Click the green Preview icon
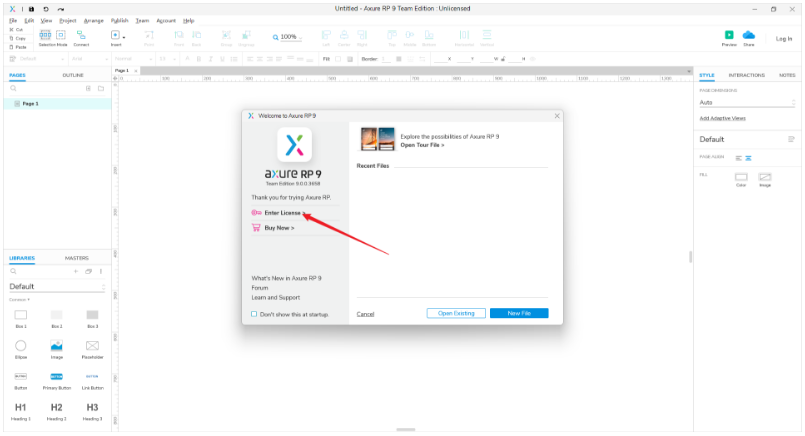The image size is (805, 436). point(729,35)
